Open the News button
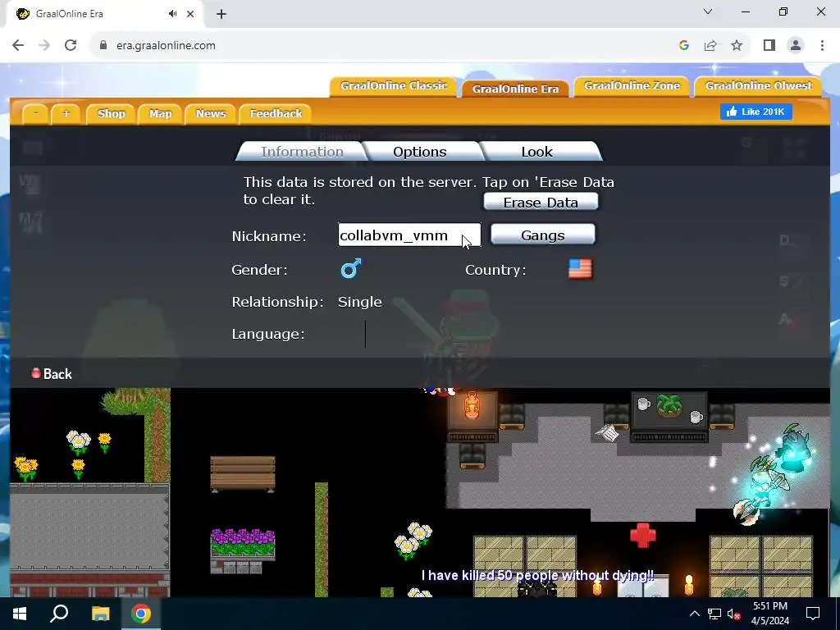The height and width of the screenshot is (630, 840). tap(211, 113)
